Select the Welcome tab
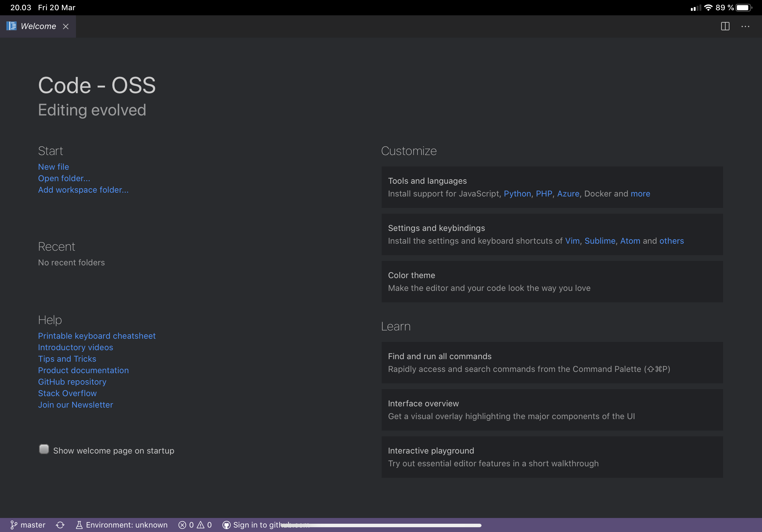This screenshot has width=762, height=532. click(x=38, y=26)
